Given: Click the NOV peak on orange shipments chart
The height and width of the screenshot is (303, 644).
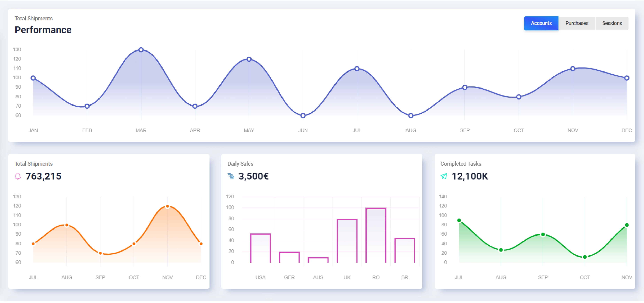Looking at the screenshot, I should point(168,207).
